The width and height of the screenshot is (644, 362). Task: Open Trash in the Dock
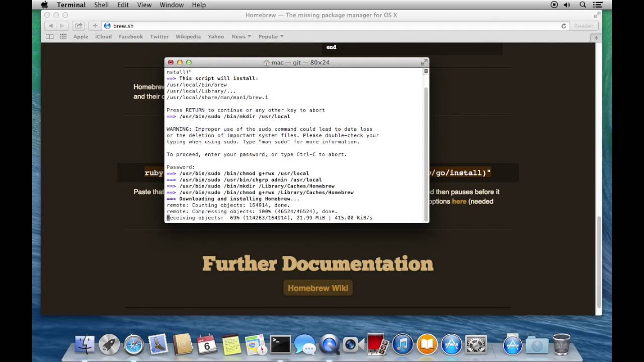point(561,344)
